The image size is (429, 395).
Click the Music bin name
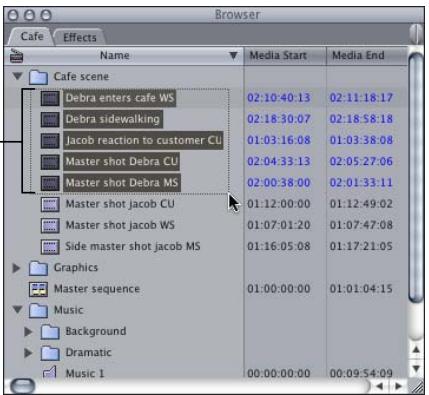click(x=69, y=310)
